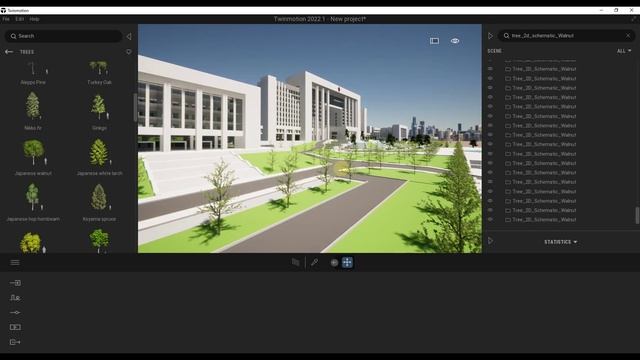Click the scene list scrollbar
The image size is (640, 360).
[637, 215]
